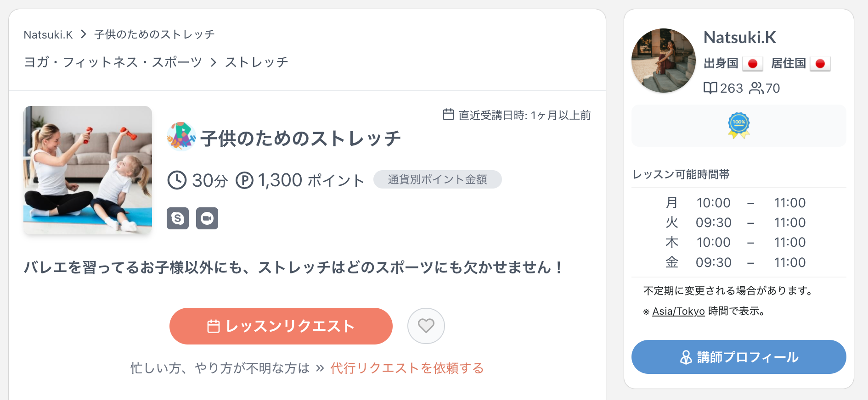Image resolution: width=868 pixels, height=400 pixels.
Task: Follow the 代行リクエストを依頼する link
Action: tap(406, 368)
